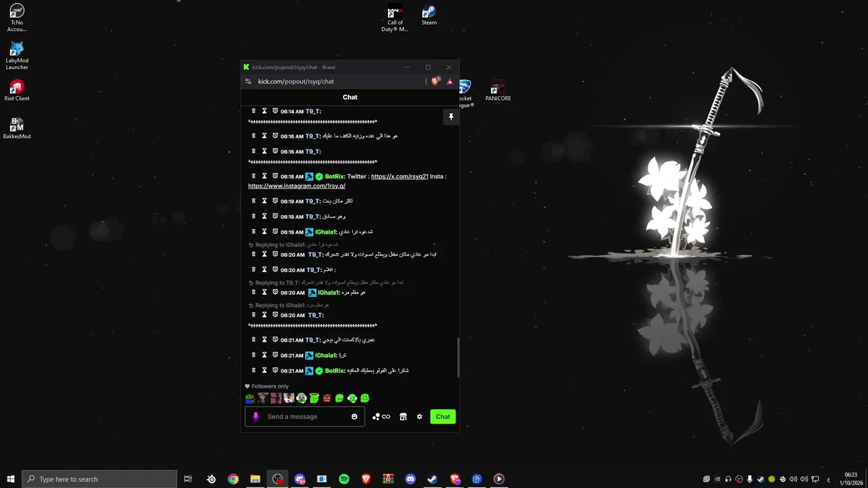Screen dimensions: 868x488
Task: Open PANICORE desktop shortcut
Action: pos(498,91)
